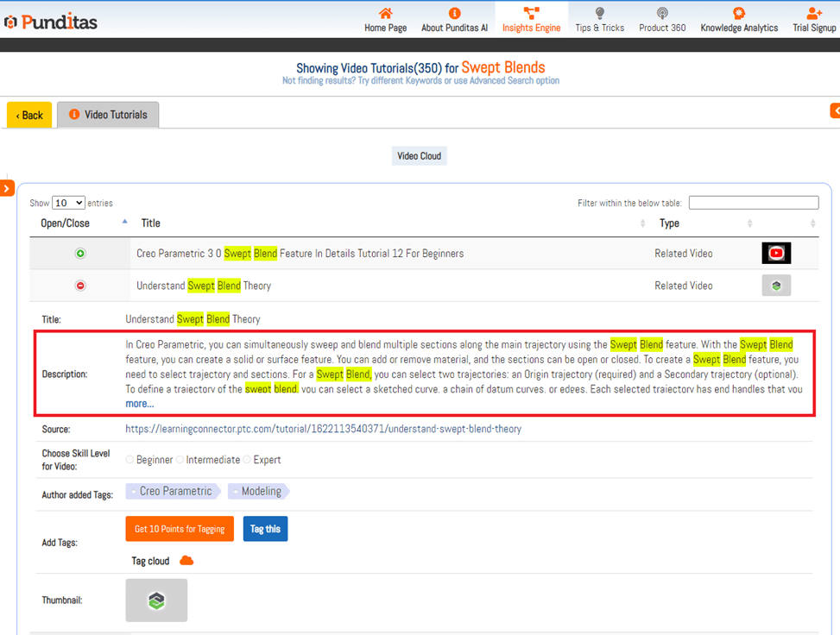Screen dimensions: 840x635
Task: Click the orange Tag cloud icon
Action: (x=186, y=561)
